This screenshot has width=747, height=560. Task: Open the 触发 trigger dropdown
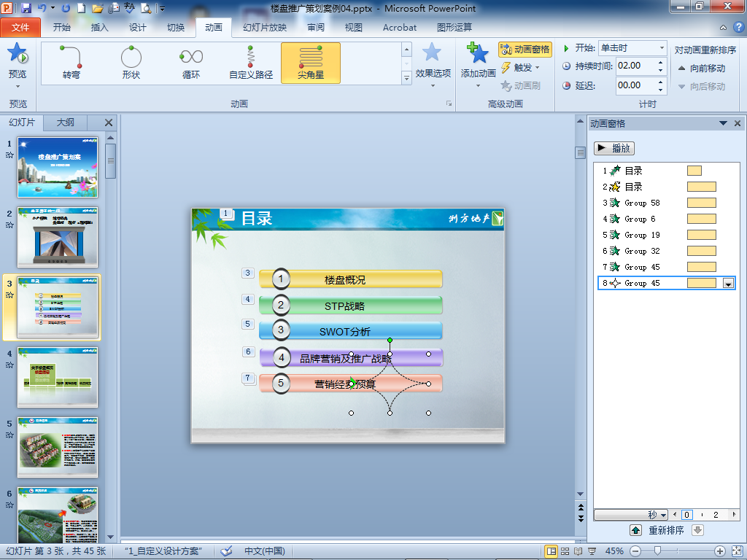[520, 68]
